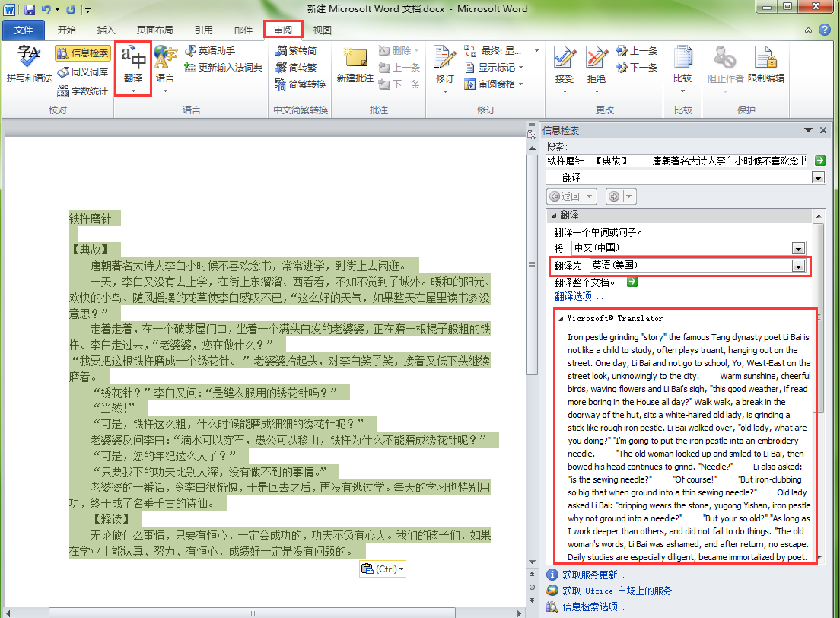
Task: Click the Undo icon in title bar
Action: (x=46, y=9)
